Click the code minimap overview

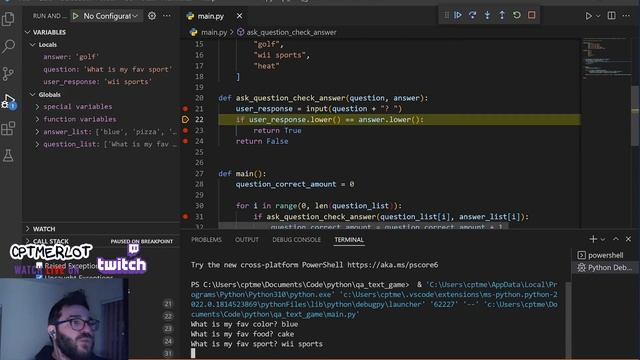click(x=606, y=58)
